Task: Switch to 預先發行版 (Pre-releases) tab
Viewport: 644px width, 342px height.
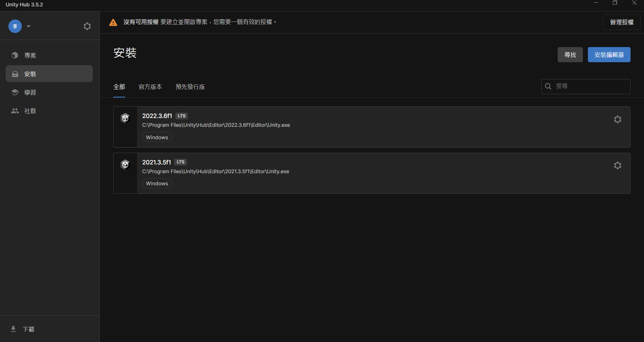Action: 190,87
